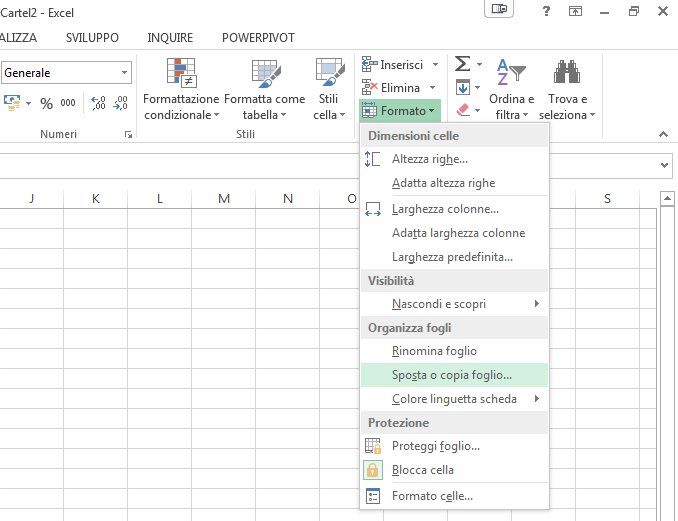The image size is (678, 521).
Task: Open Formatta come tabella gallery
Action: click(x=264, y=74)
